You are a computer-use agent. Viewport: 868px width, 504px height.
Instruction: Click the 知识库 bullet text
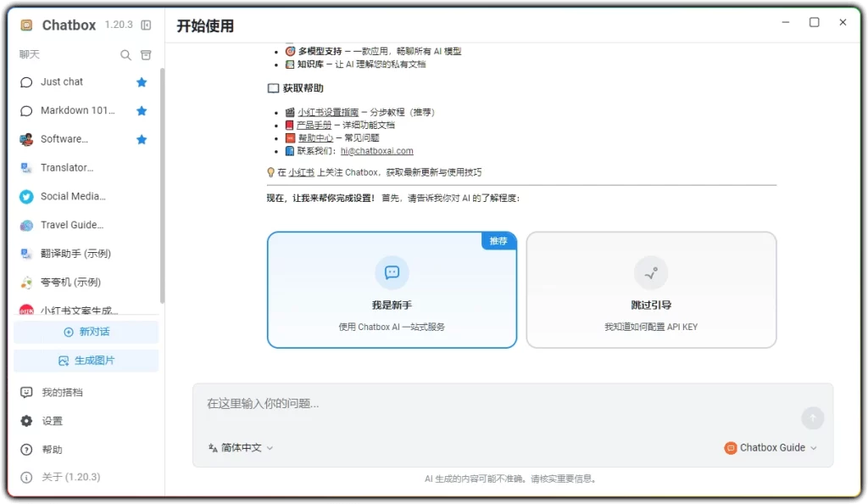361,64
